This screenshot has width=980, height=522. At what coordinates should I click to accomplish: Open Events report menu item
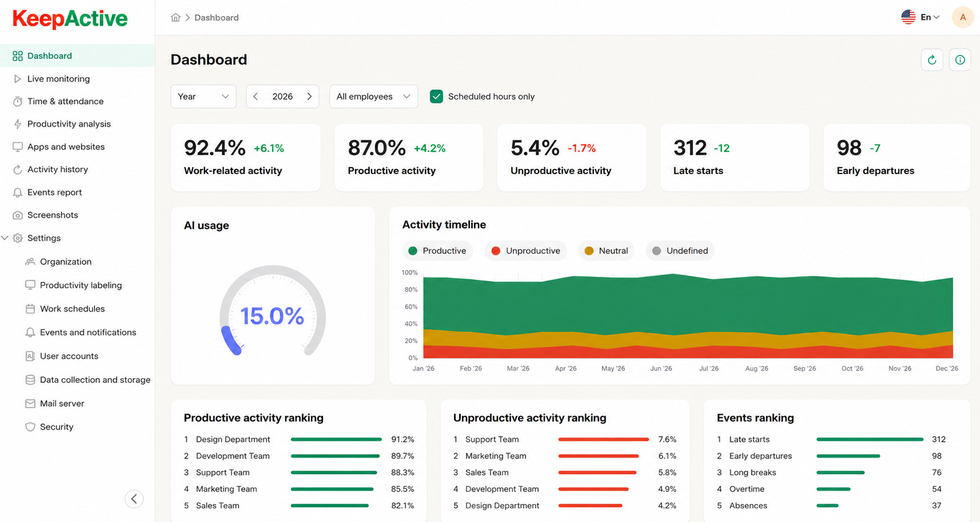click(x=77, y=192)
